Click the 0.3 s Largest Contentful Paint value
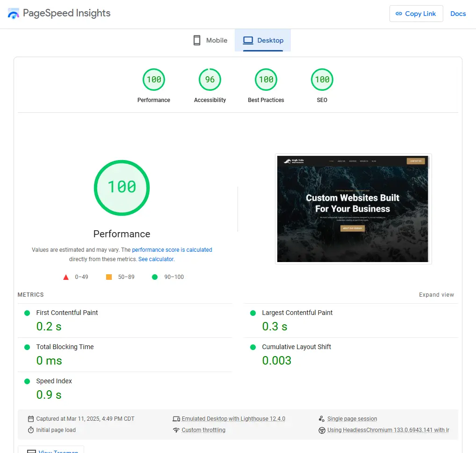This screenshot has width=476, height=453. [x=275, y=327]
